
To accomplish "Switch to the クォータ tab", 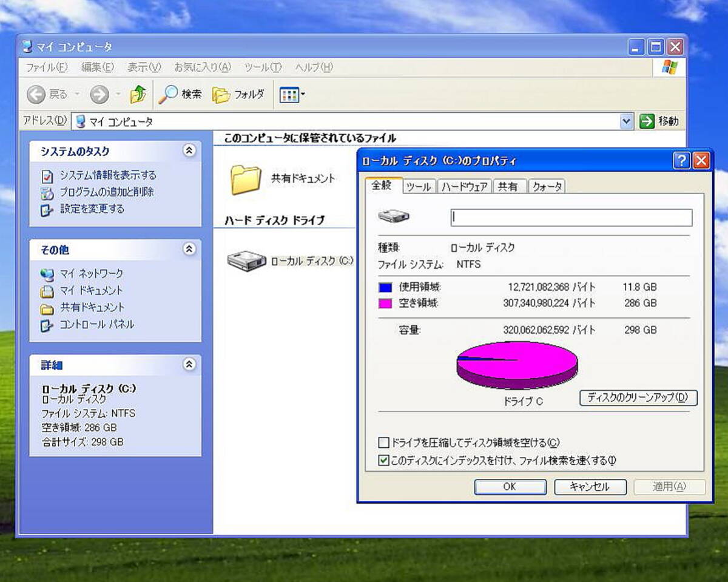I will pos(547,187).
